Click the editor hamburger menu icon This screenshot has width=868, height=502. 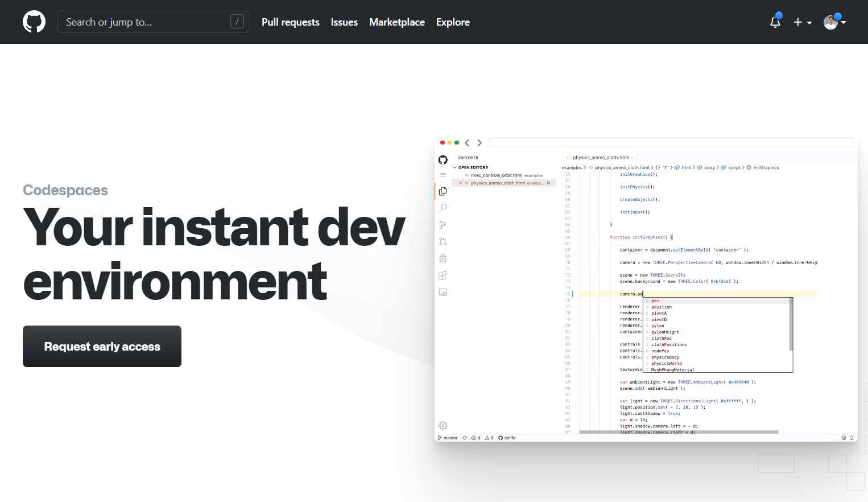443,175
